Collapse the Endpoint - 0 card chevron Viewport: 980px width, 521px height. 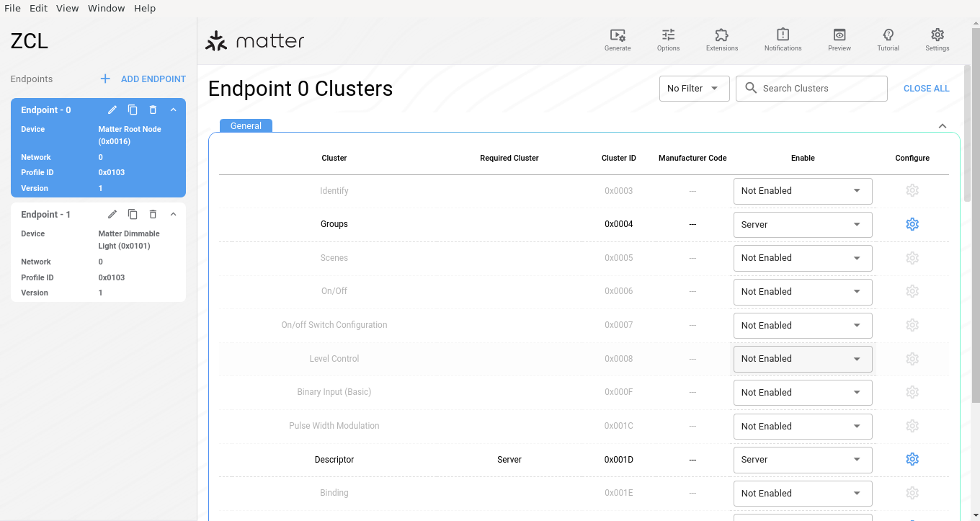tap(173, 110)
